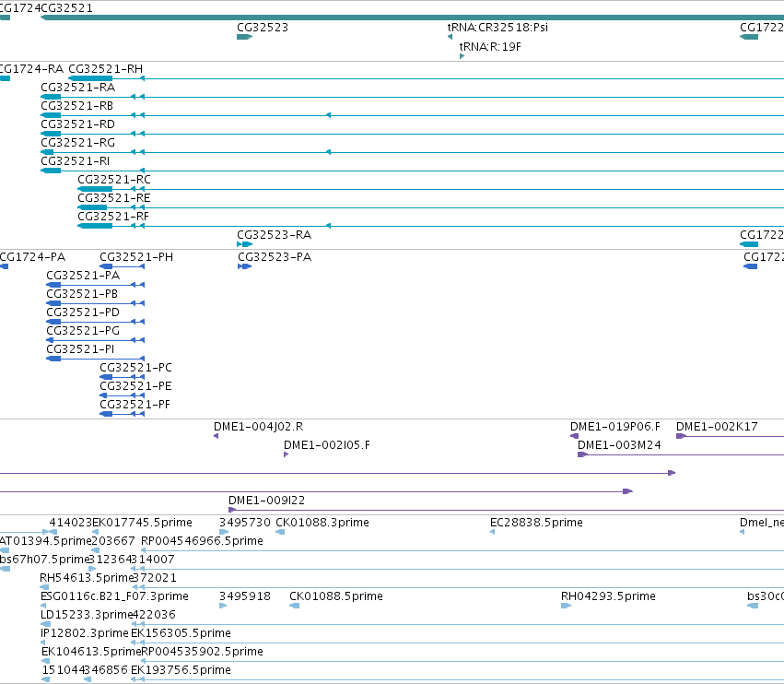Click protein label CG32521-PG
This screenshot has height=684, width=784.
[x=83, y=331]
